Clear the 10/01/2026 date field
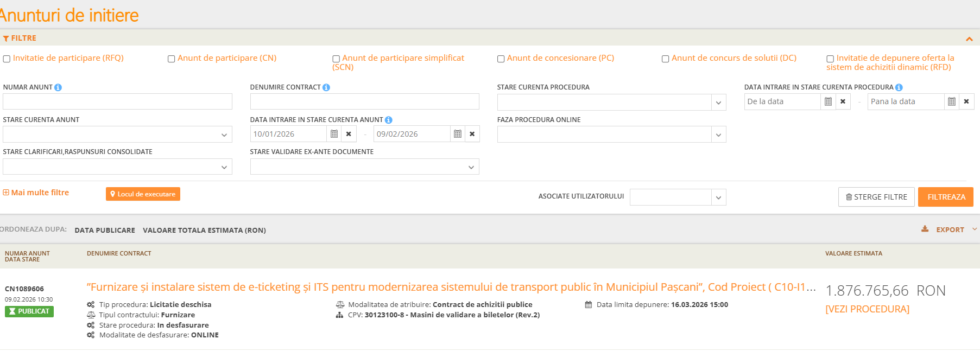This screenshot has height=358, width=980. coord(349,134)
